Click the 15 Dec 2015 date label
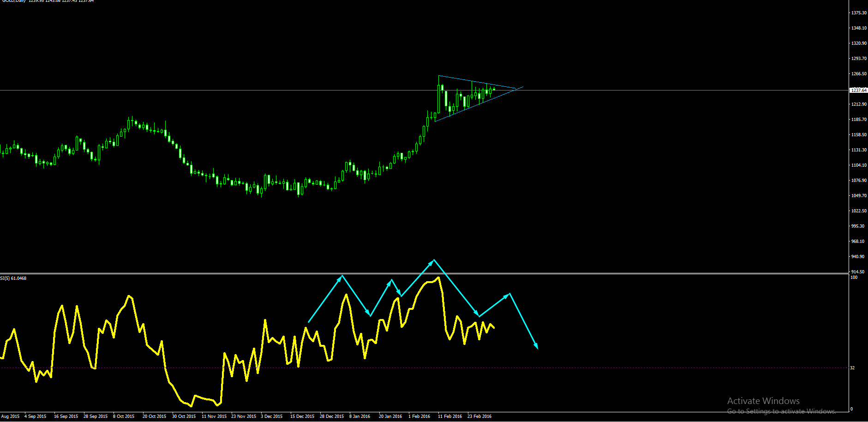The image size is (868, 422). pos(302,416)
